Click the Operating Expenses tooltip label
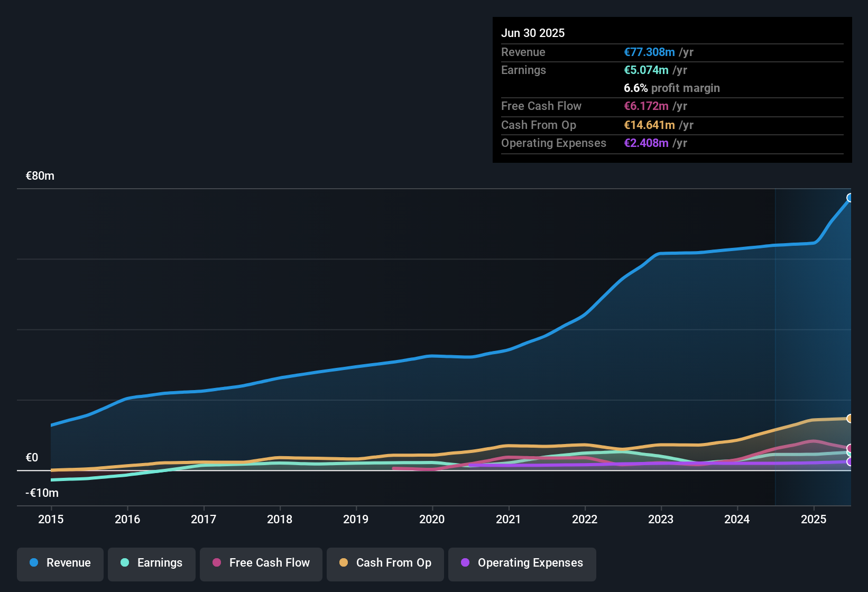This screenshot has height=592, width=868. [553, 143]
